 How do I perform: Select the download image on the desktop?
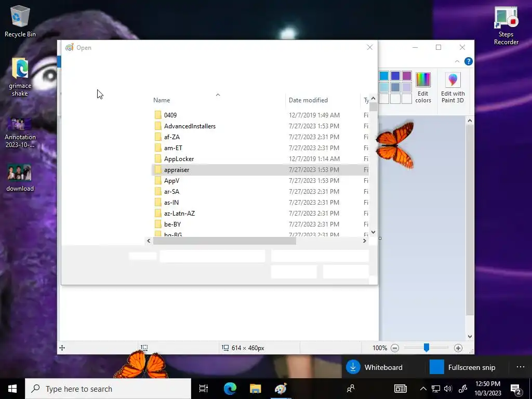click(x=20, y=178)
